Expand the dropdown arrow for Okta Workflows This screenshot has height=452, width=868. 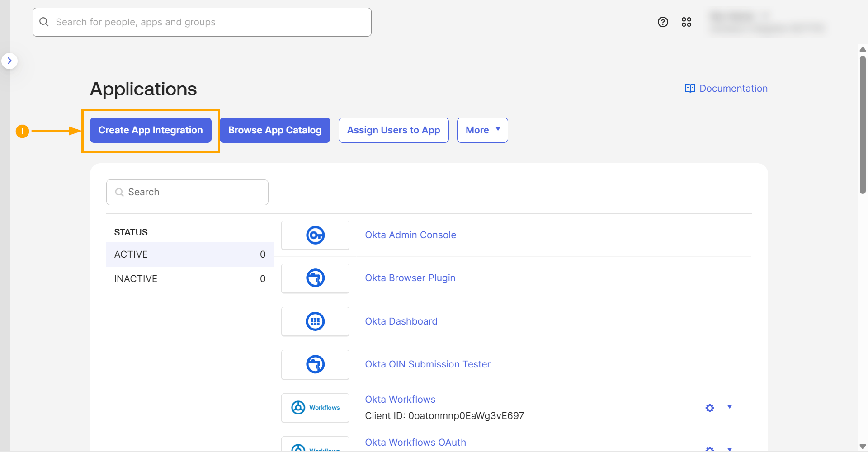tap(729, 407)
